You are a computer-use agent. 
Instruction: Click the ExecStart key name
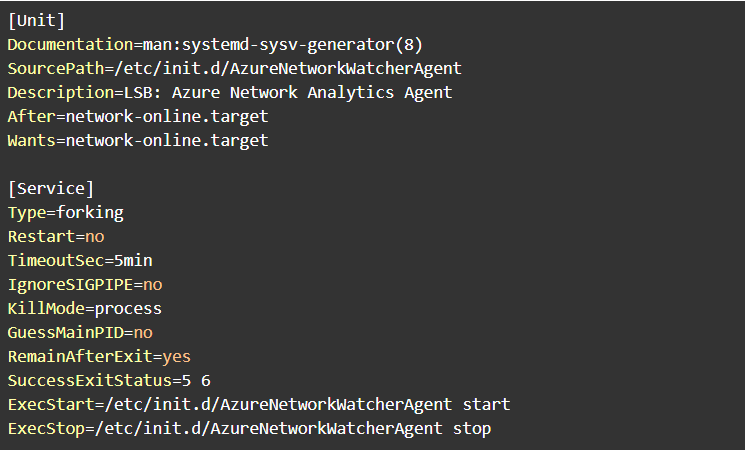(46, 404)
